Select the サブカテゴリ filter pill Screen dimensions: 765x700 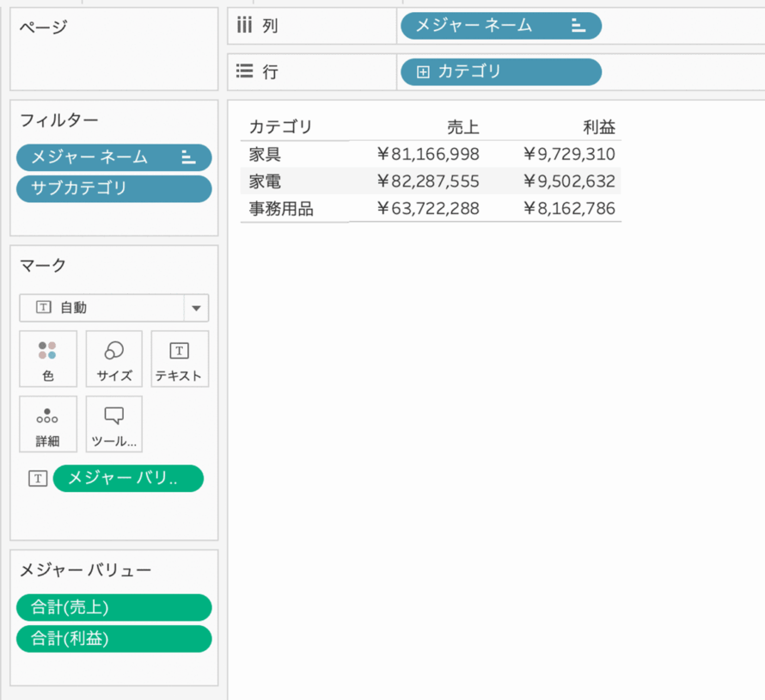(x=114, y=189)
